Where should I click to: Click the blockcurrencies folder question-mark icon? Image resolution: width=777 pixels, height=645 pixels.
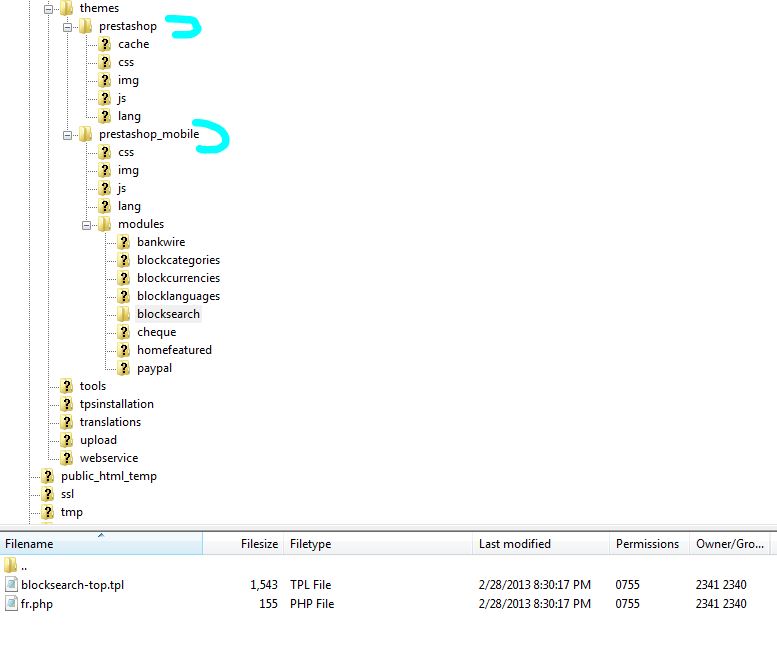click(123, 278)
